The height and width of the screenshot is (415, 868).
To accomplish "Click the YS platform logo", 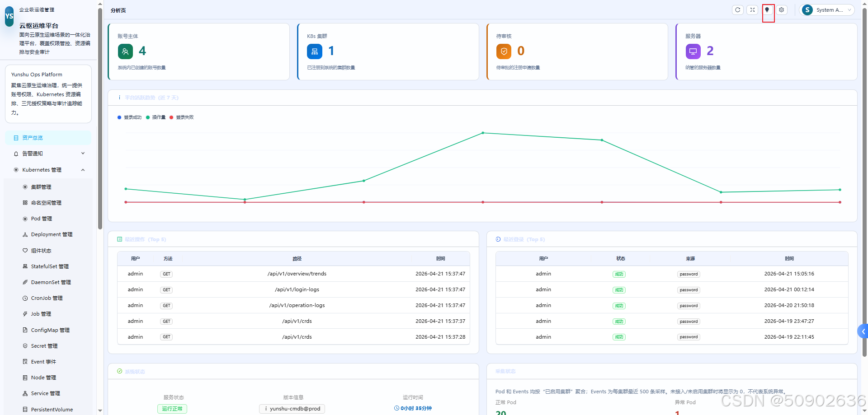I will [x=9, y=16].
